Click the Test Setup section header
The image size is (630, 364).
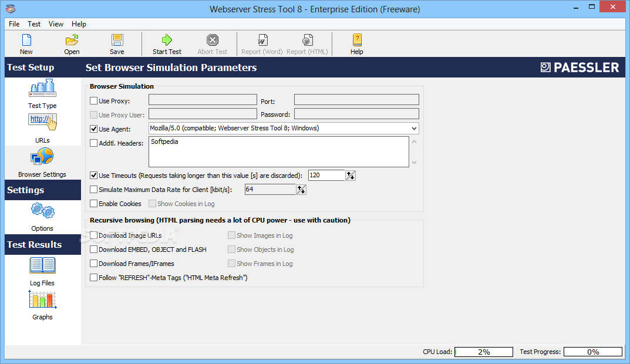click(x=43, y=67)
